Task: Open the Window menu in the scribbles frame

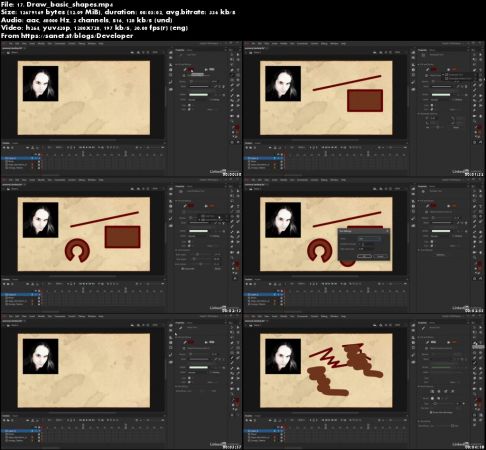Action: click(x=334, y=316)
